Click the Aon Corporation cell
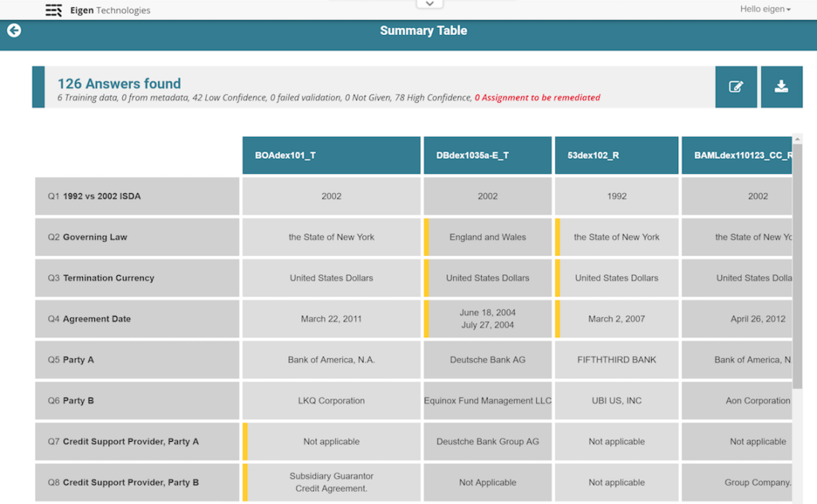Viewport: 817px width, 504px height. click(x=736, y=400)
